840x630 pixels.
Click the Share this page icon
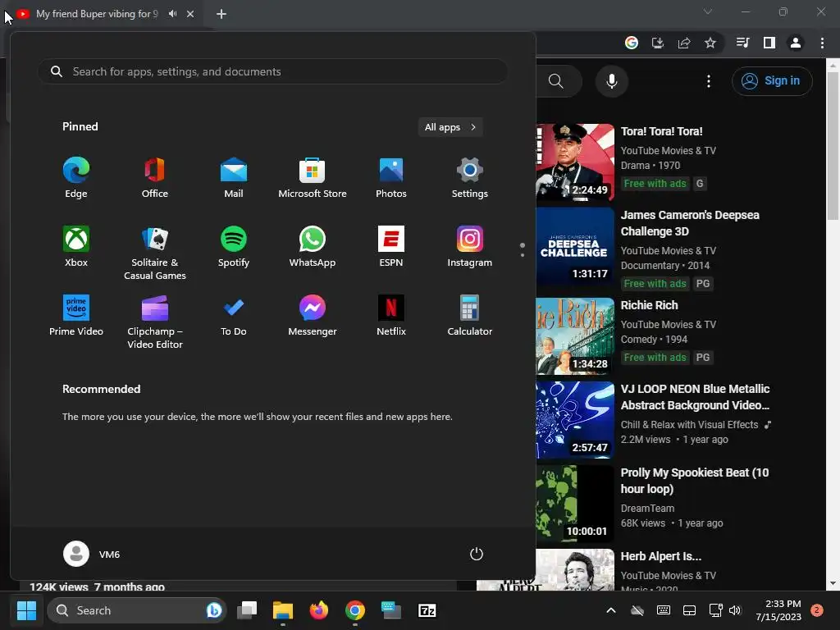click(684, 43)
